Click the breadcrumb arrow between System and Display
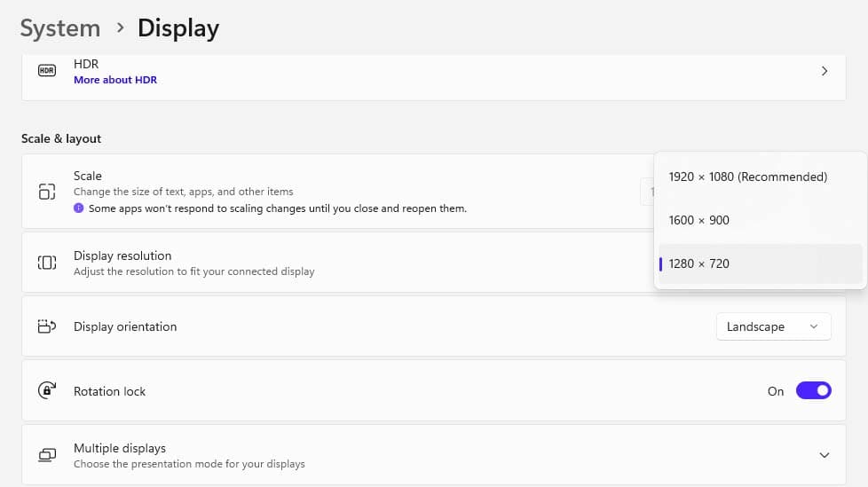The height and width of the screenshot is (487, 868). pyautogui.click(x=120, y=27)
